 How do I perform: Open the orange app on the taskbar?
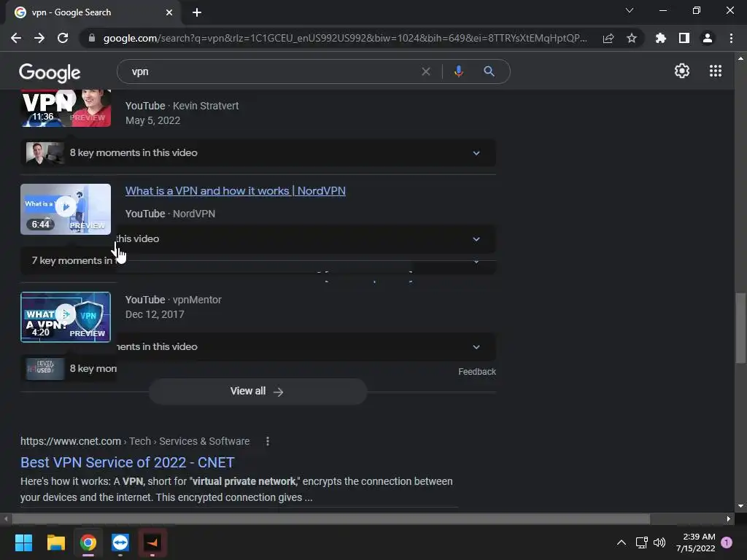pos(152,542)
